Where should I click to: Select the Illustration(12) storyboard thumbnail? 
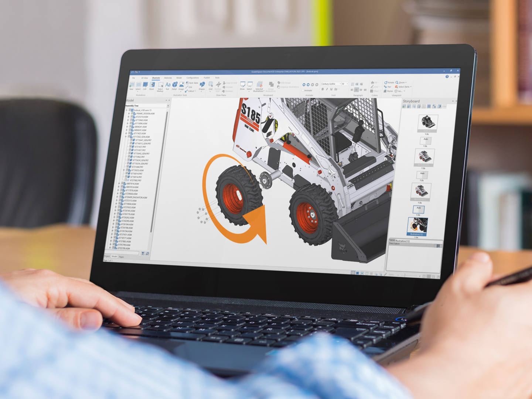[417, 226]
